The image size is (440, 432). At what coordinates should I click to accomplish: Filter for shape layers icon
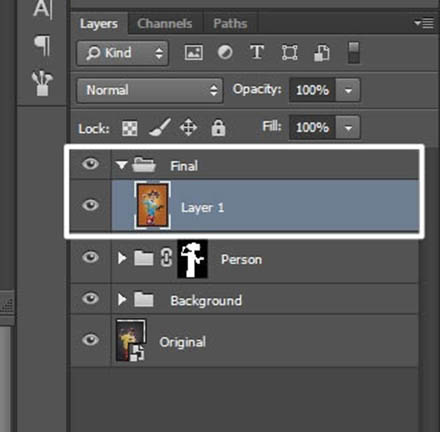coord(289,53)
